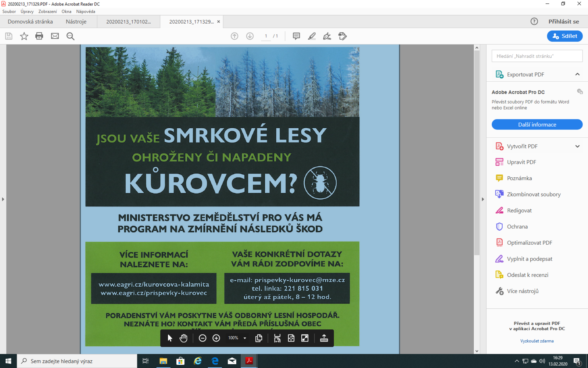Image resolution: width=588 pixels, height=368 pixels.
Task: Select the Highlight text pen tool
Action: point(312,36)
